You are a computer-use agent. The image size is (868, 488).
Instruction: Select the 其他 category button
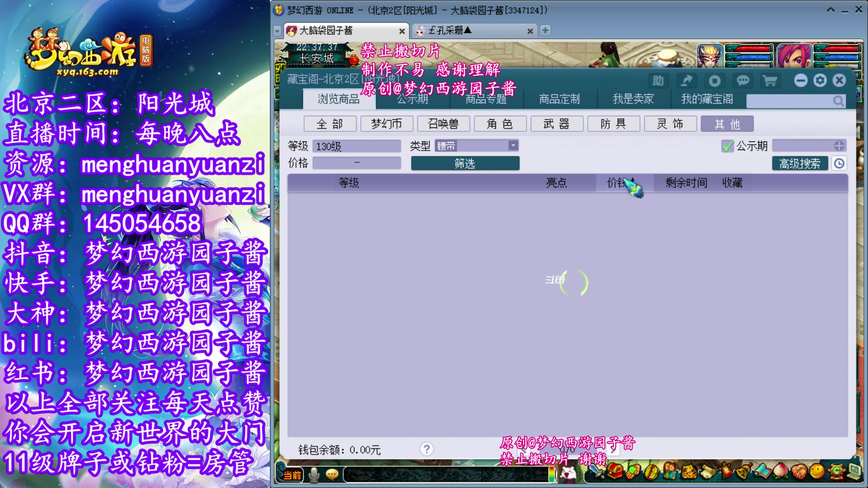(x=727, y=124)
